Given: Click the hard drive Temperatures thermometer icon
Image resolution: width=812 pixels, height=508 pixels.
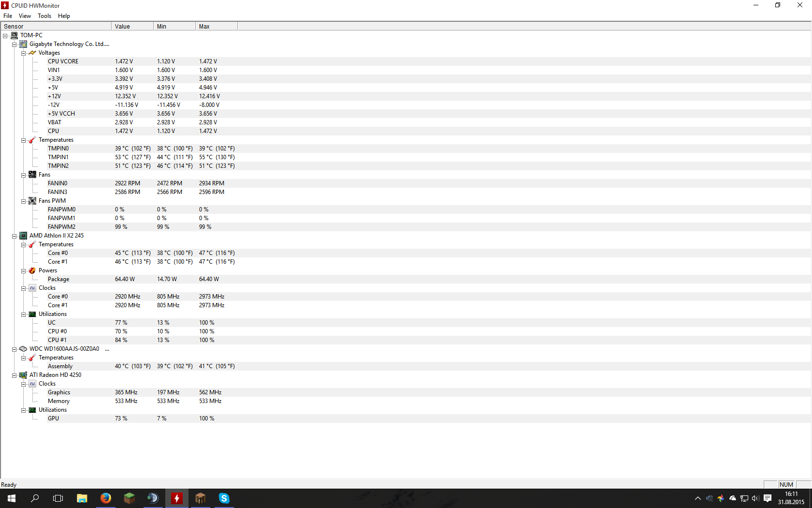Looking at the screenshot, I should pos(32,358).
